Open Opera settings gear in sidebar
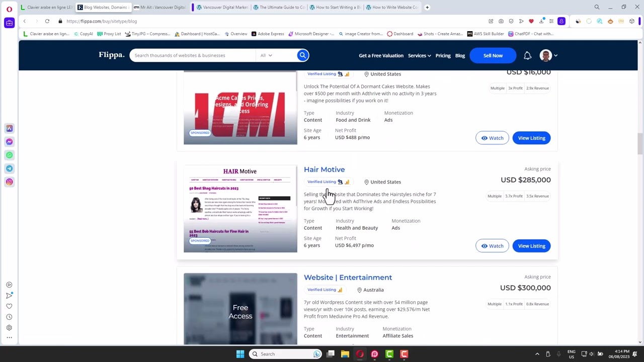The image size is (644, 362). tap(9, 327)
